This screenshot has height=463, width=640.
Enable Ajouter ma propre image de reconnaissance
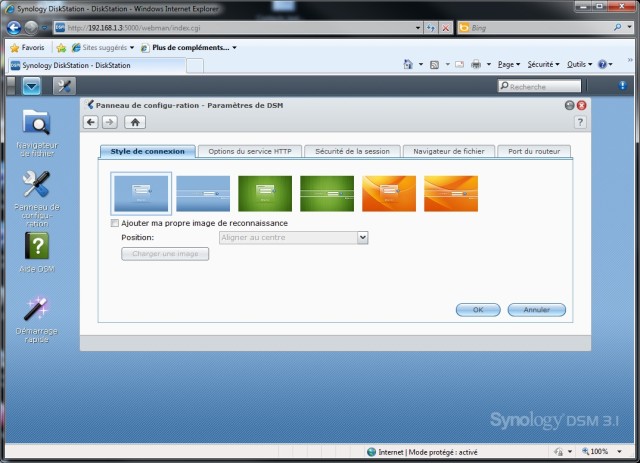coord(115,223)
